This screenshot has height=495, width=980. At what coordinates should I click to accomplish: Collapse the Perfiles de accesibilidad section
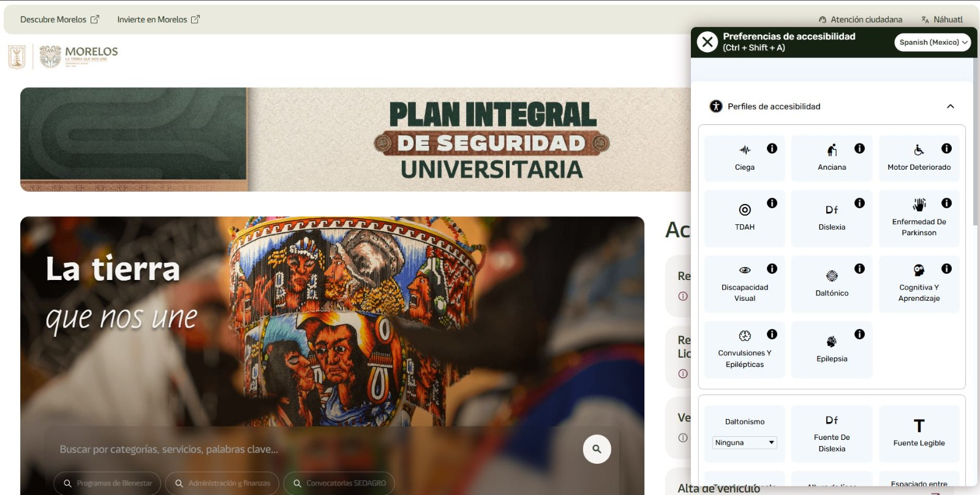950,107
